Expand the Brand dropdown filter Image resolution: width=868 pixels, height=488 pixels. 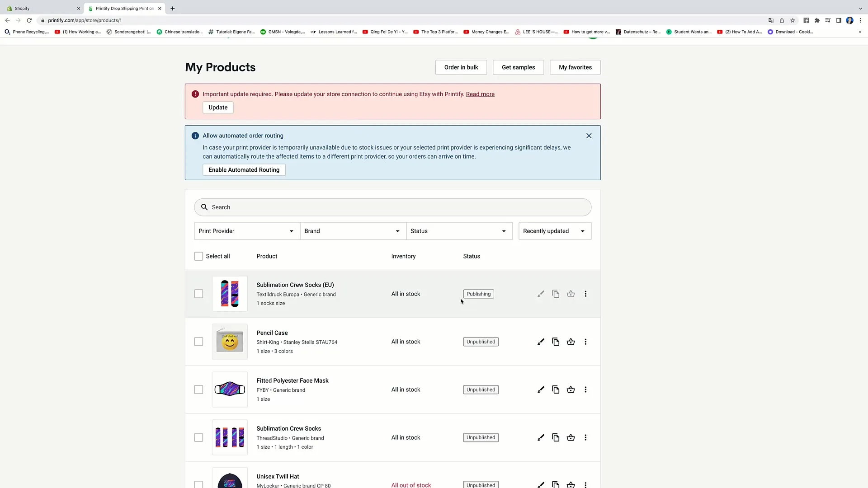pyautogui.click(x=352, y=230)
